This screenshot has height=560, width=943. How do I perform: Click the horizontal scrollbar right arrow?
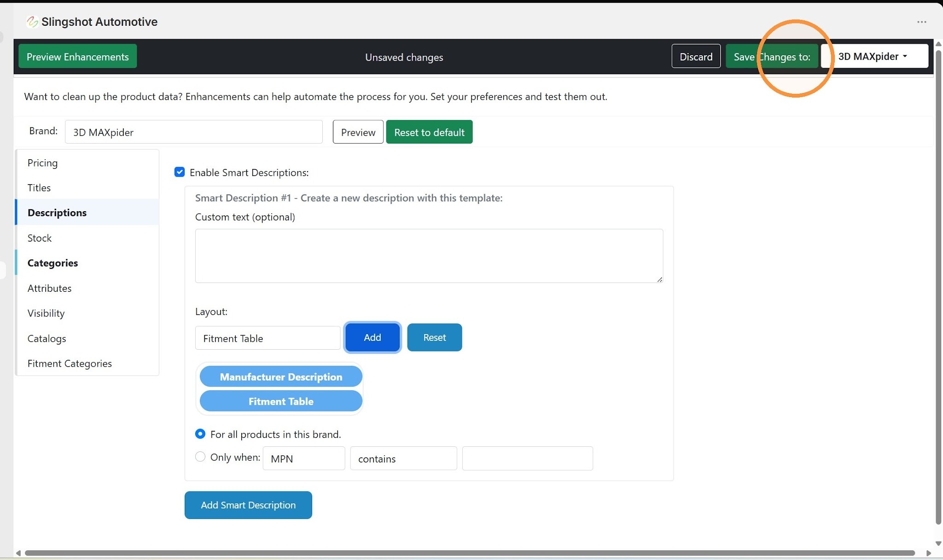click(x=928, y=553)
